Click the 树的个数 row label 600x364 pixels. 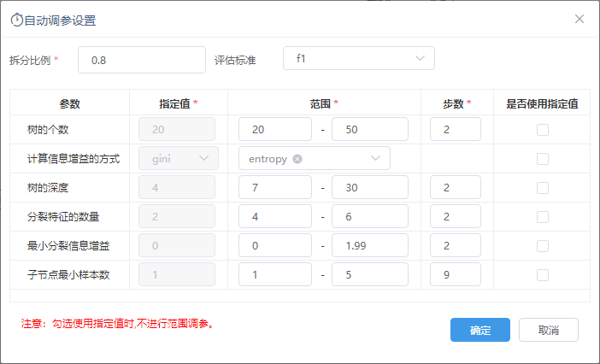(x=48, y=130)
